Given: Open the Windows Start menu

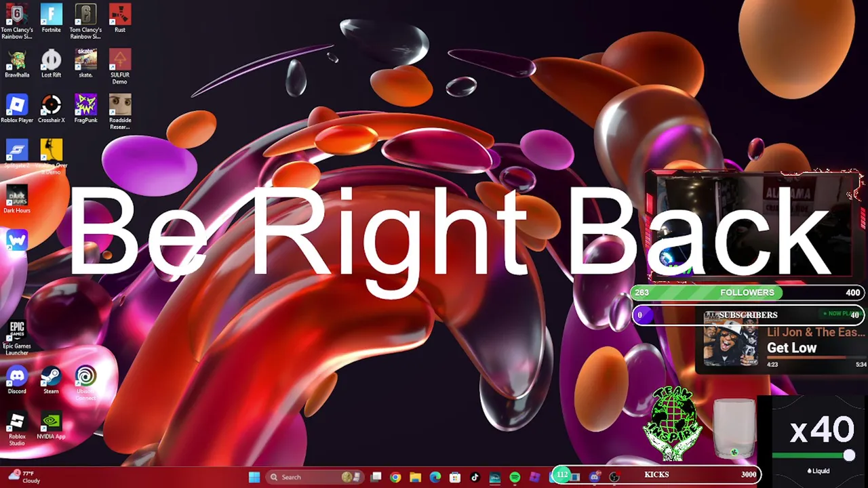Looking at the screenshot, I should coord(254,477).
